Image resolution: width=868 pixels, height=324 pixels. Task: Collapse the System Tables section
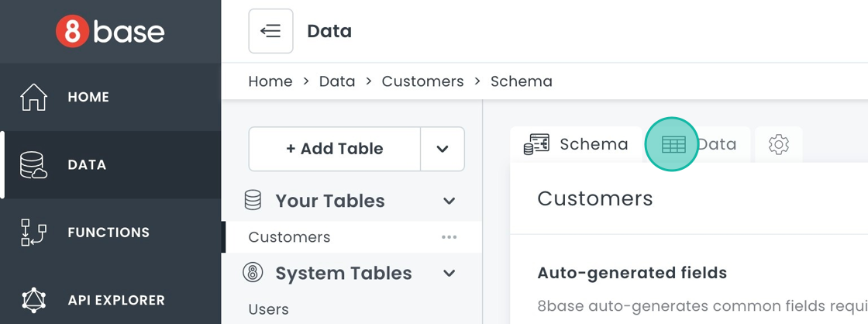pos(449,273)
